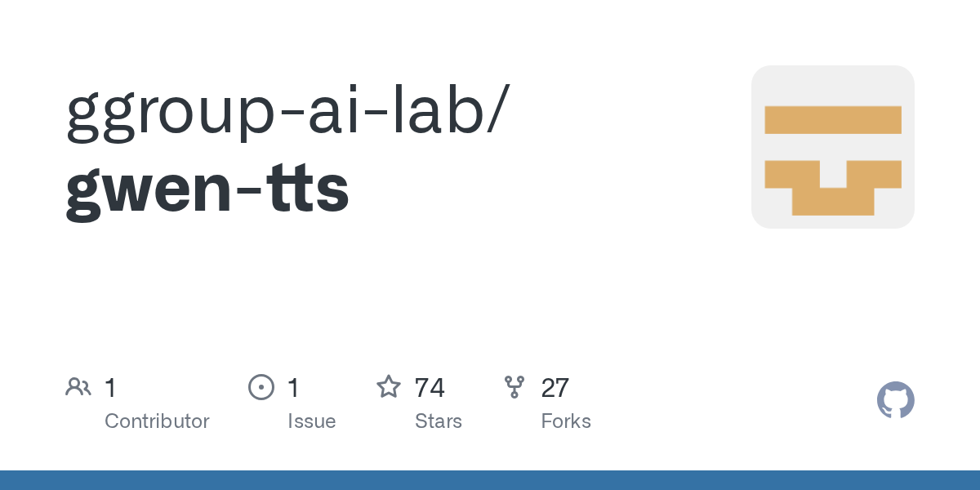Screen dimensions: 980x490
Task: Click the issue circle-dot icon
Action: pyautogui.click(x=261, y=387)
